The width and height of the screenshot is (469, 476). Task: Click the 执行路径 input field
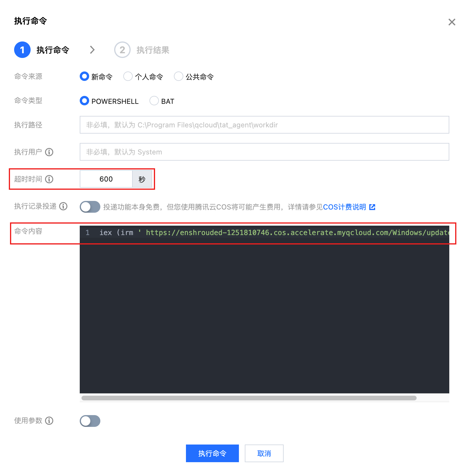point(264,125)
